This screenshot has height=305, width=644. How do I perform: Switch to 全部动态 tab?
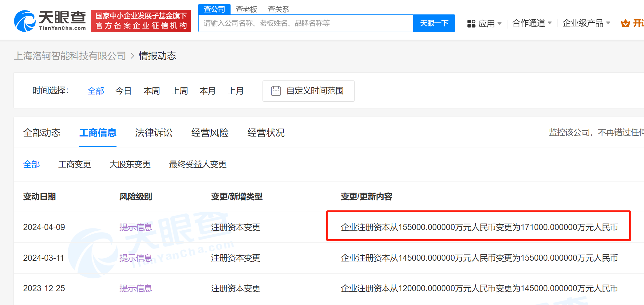tap(42, 133)
